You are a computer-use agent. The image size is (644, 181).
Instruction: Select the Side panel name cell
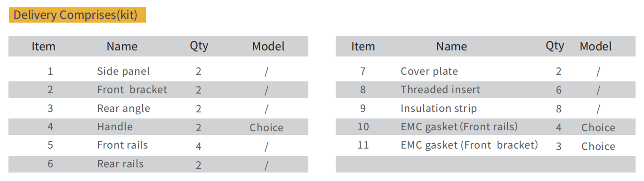(x=123, y=71)
